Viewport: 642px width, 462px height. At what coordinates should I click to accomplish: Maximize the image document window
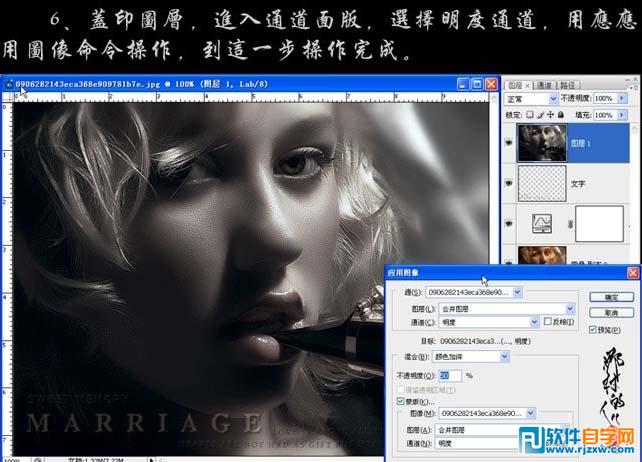[x=477, y=84]
